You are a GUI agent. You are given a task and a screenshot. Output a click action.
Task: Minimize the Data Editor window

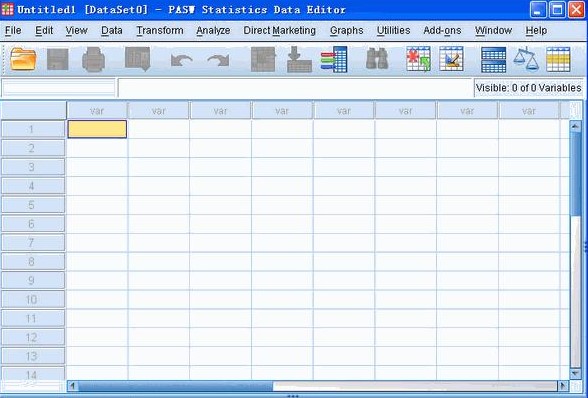click(538, 9)
